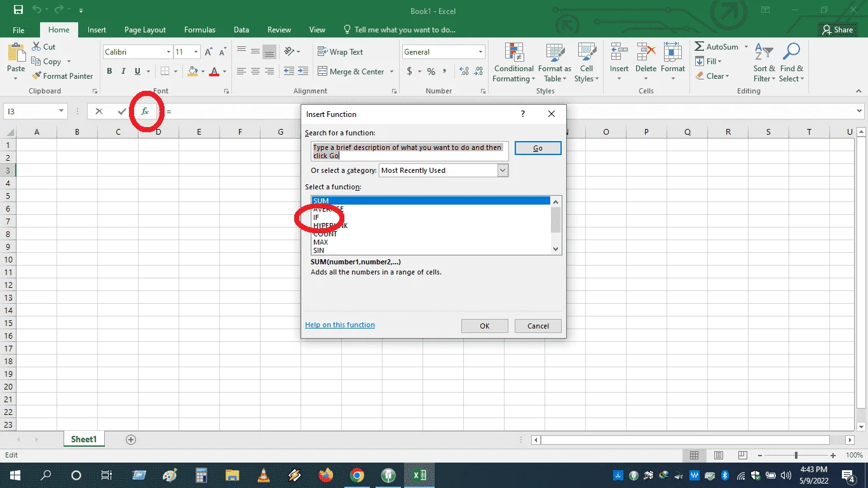This screenshot has width=868, height=488.
Task: Cancel the formula entry with X icon
Action: coord(98,111)
